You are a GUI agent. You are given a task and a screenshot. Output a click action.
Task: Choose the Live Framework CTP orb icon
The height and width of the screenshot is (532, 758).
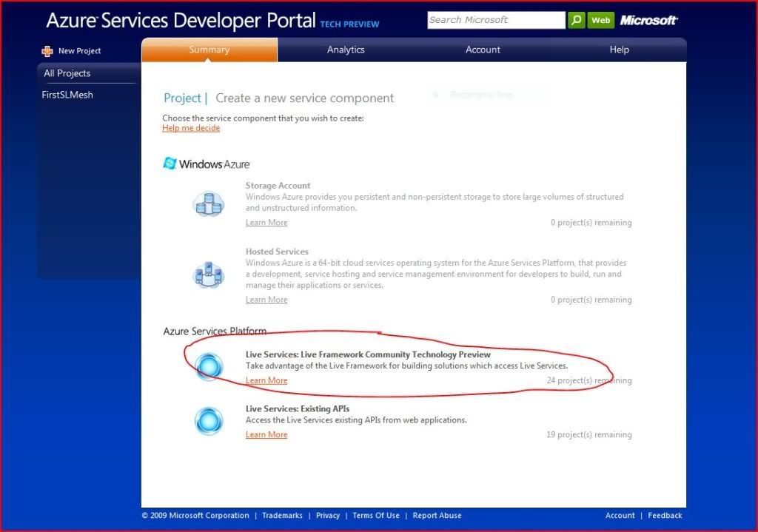click(209, 366)
